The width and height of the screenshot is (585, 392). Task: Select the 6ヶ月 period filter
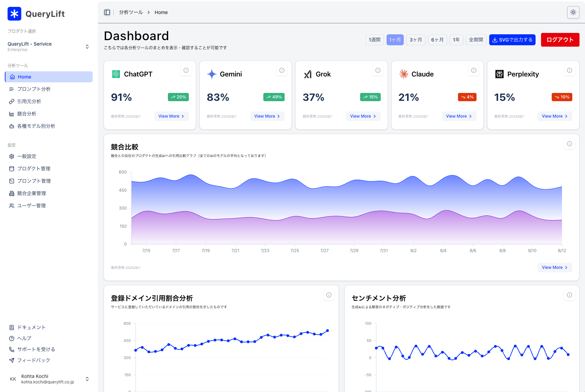437,40
